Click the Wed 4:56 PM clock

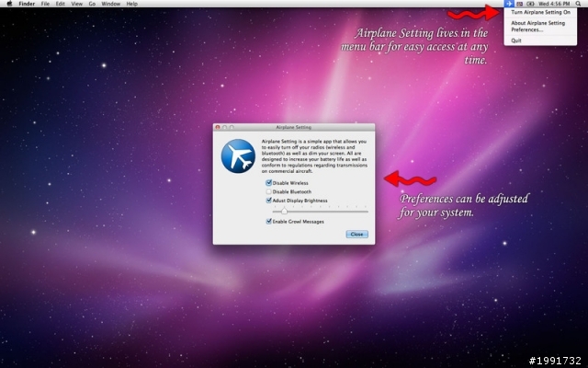(554, 4)
